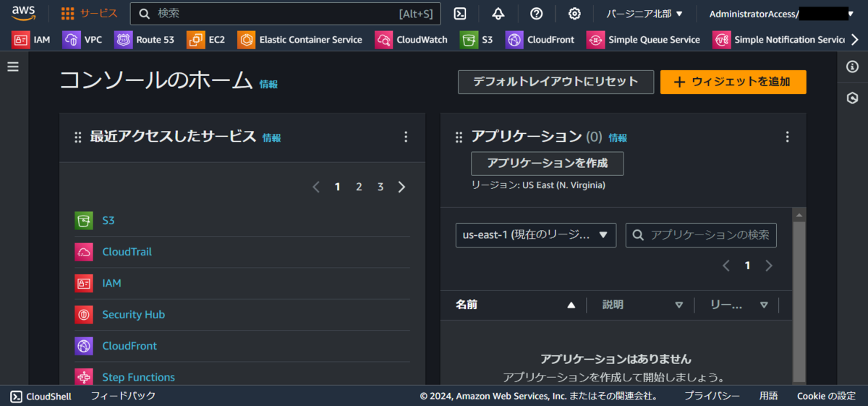868x406 pixels.
Task: Expand the us-east-1 region dropdown
Action: [x=536, y=235]
